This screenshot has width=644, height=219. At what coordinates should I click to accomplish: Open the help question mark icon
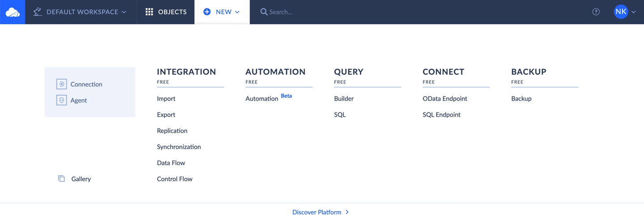[596, 12]
